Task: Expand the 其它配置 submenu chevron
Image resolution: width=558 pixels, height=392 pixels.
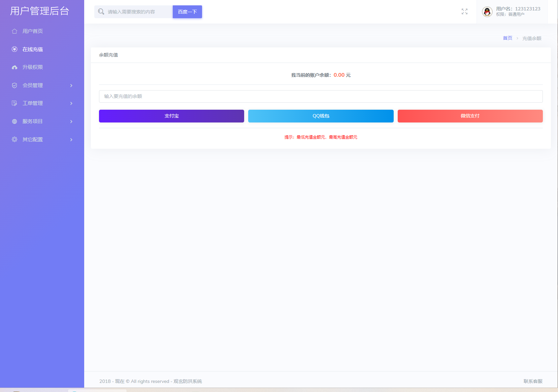Action: click(71, 140)
